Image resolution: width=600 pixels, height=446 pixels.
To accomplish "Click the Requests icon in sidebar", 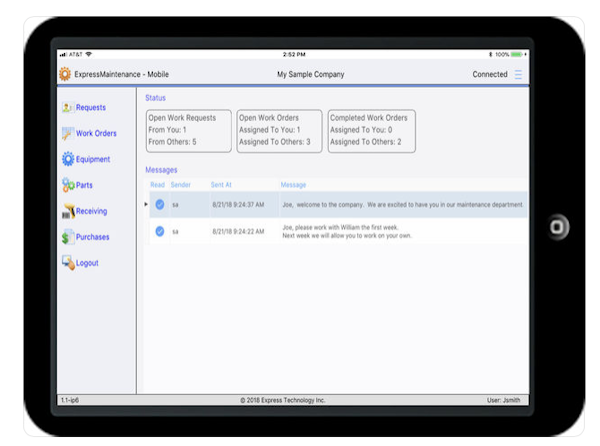I will pos(68,108).
